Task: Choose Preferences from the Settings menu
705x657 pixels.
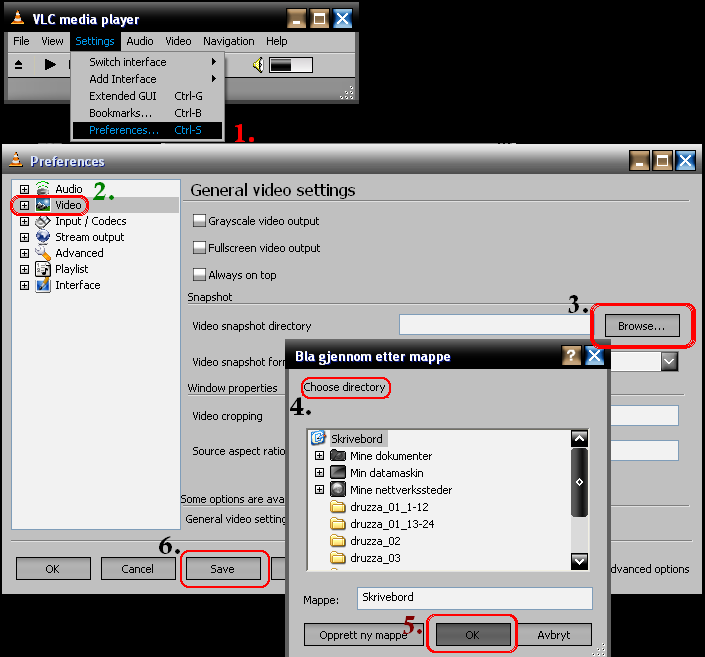Action: (x=123, y=130)
